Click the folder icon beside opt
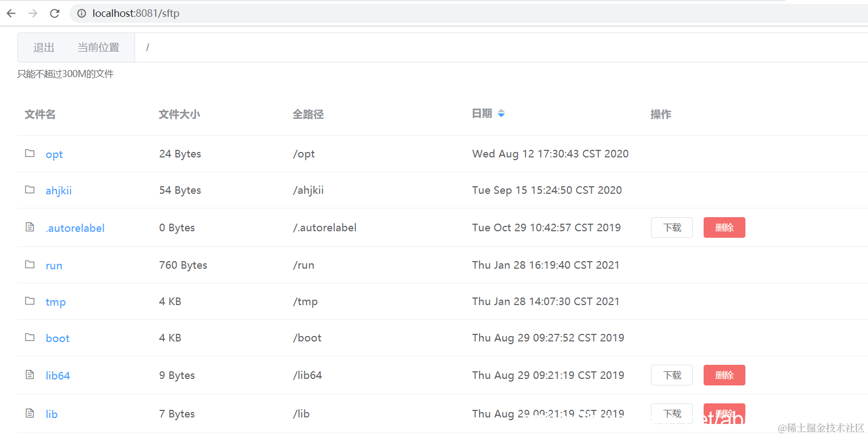868x437 pixels. pos(30,153)
